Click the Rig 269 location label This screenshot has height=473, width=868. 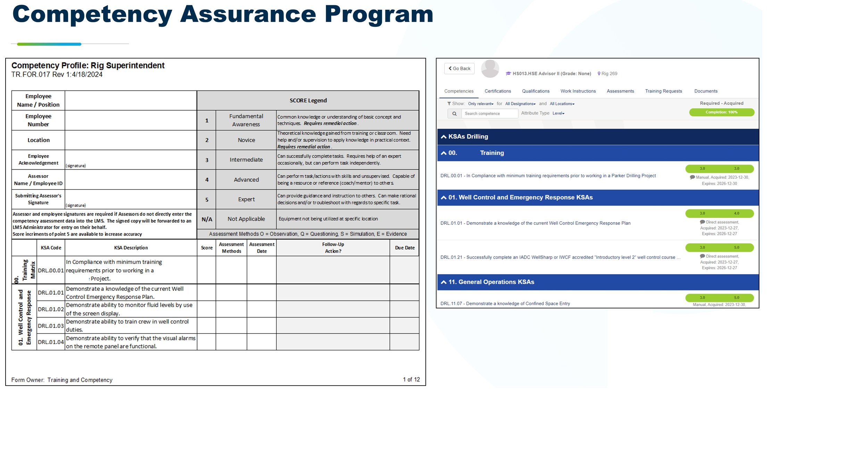609,74
